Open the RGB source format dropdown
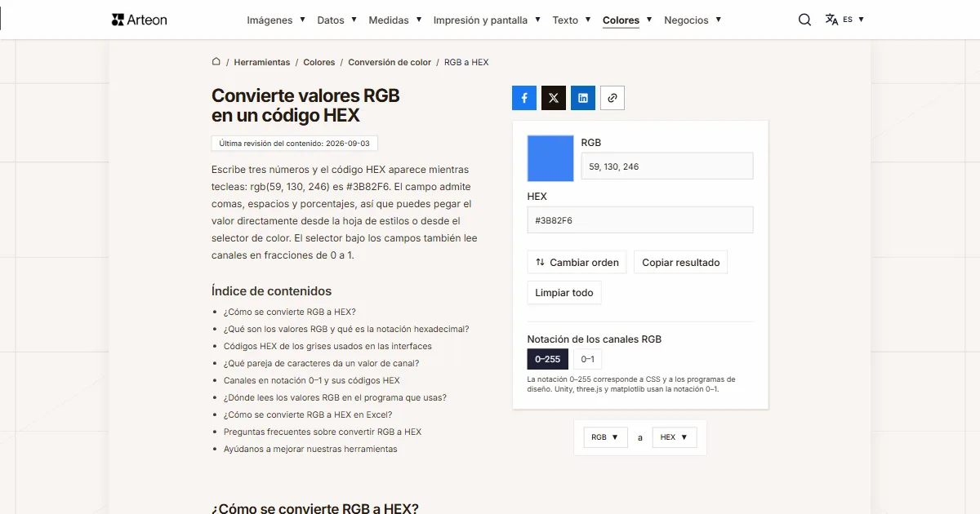Screen dimensions: 980x514 pyautogui.click(x=605, y=437)
